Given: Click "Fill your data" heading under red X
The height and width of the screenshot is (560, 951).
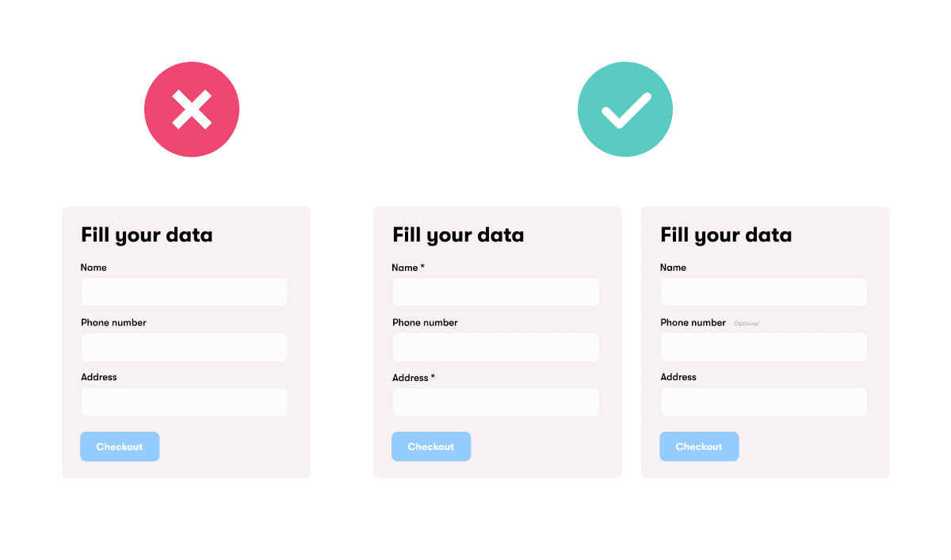Looking at the screenshot, I should [147, 235].
